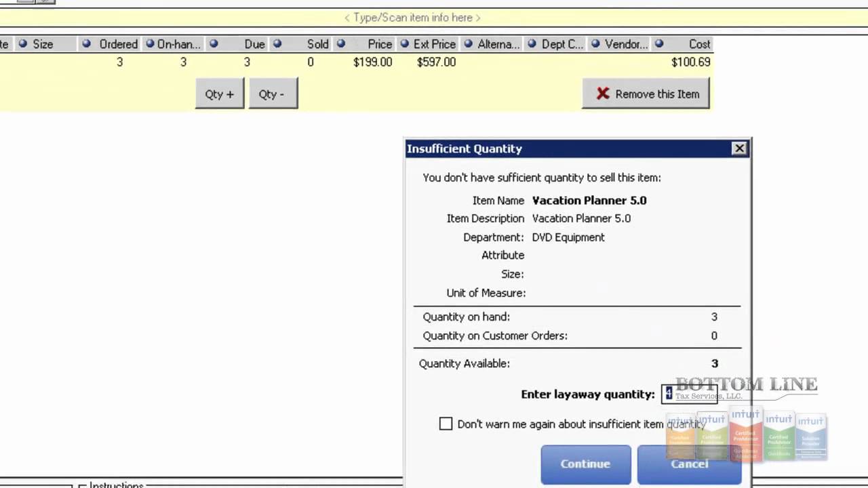
Task: Click the Vendor... column header
Action: click(619, 44)
